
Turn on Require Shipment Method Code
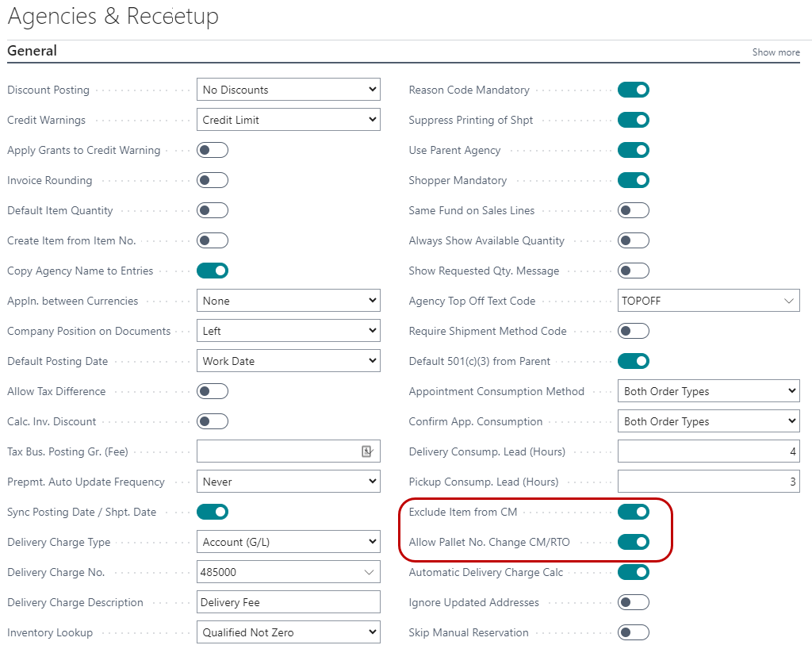633,331
